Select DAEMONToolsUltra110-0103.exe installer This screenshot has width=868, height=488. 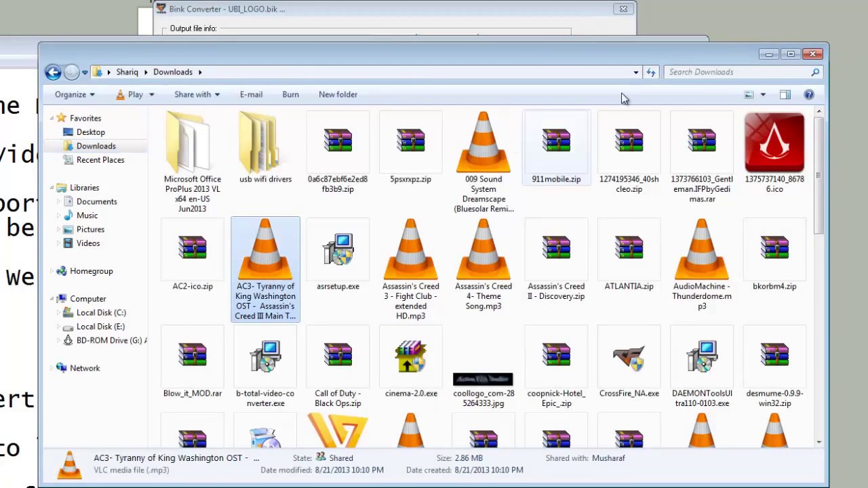[702, 367]
